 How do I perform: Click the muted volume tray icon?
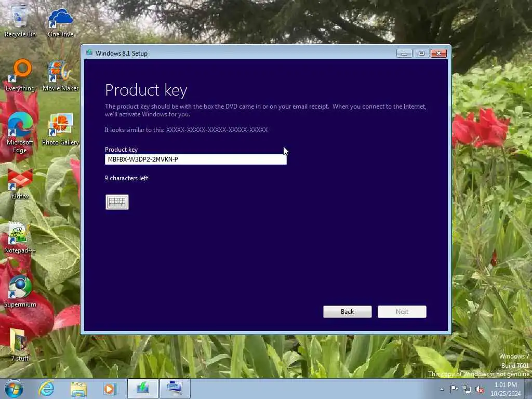pos(480,389)
